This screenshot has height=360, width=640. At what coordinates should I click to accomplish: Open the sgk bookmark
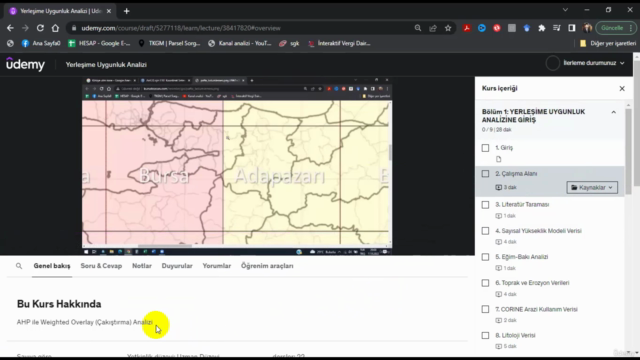point(289,43)
